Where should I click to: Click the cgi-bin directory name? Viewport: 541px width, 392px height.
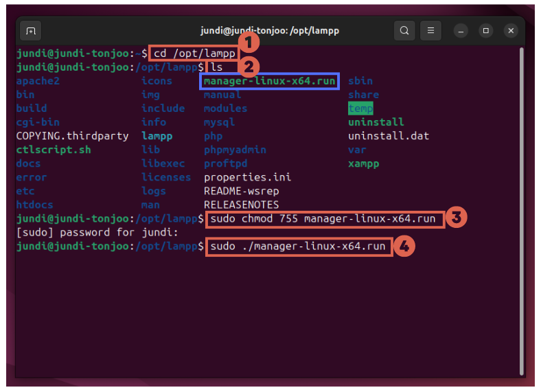(x=38, y=122)
